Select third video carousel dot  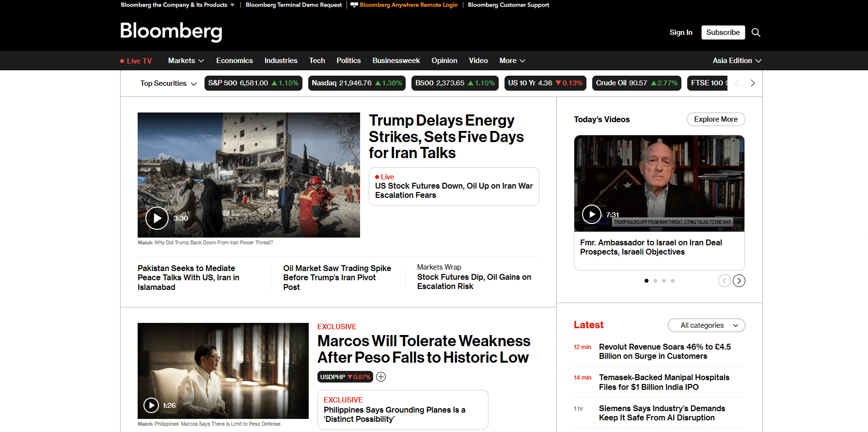click(664, 281)
